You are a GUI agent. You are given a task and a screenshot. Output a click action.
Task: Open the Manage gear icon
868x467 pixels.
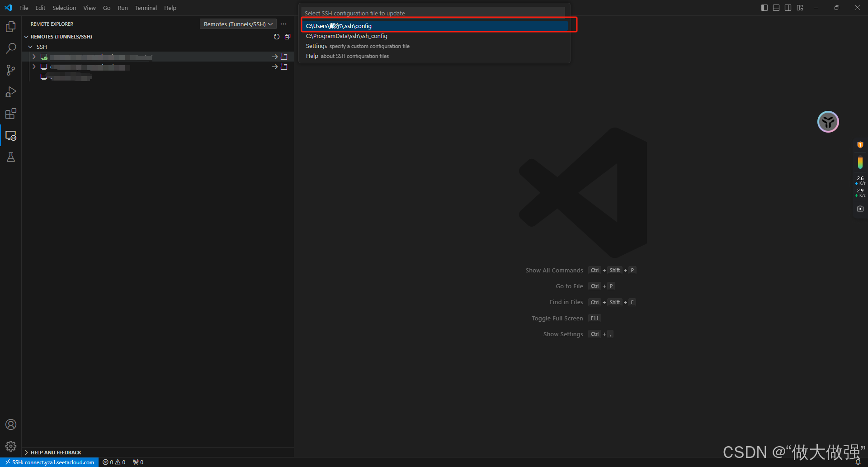11,446
